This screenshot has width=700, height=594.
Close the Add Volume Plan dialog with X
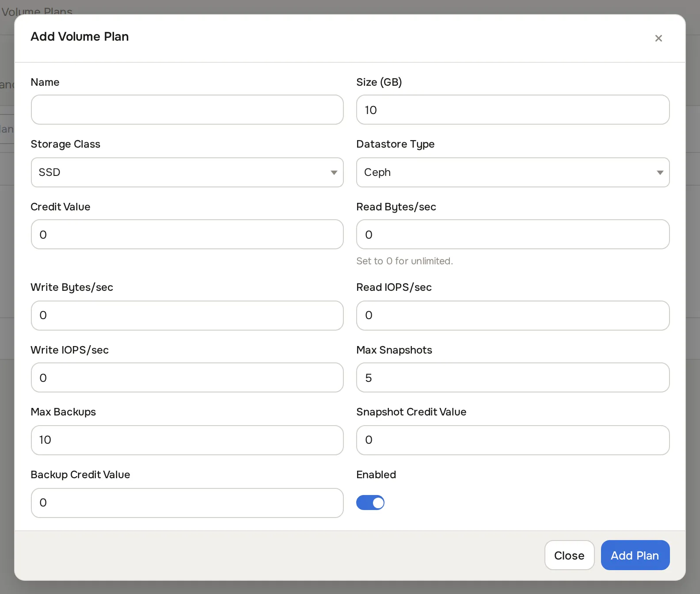[658, 38]
